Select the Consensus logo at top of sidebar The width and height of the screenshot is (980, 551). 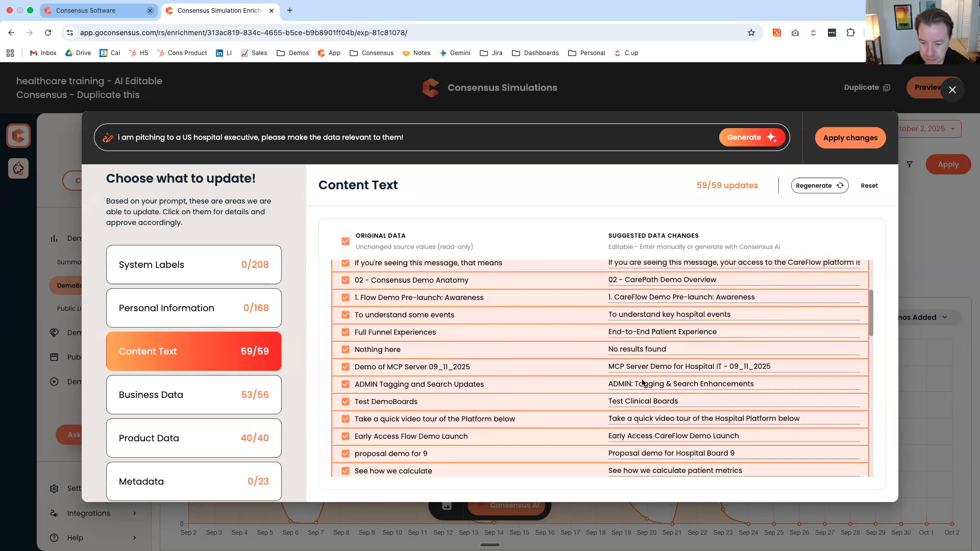(x=18, y=135)
